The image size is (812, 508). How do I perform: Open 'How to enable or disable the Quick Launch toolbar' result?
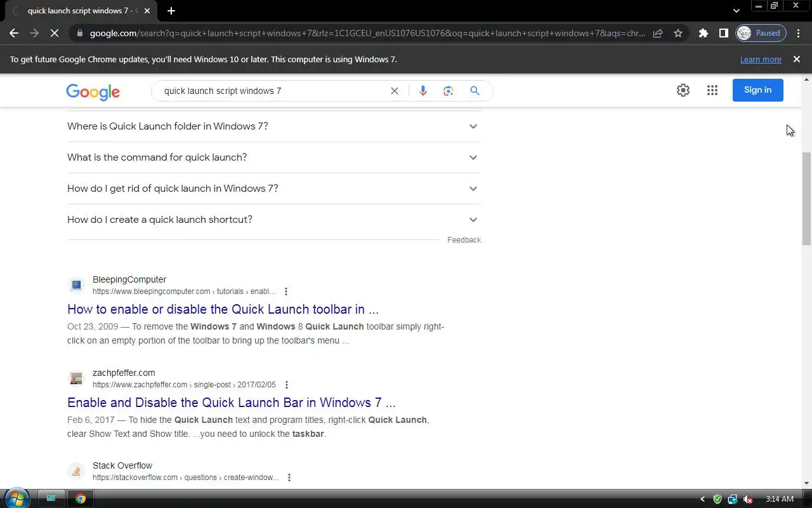(x=223, y=309)
